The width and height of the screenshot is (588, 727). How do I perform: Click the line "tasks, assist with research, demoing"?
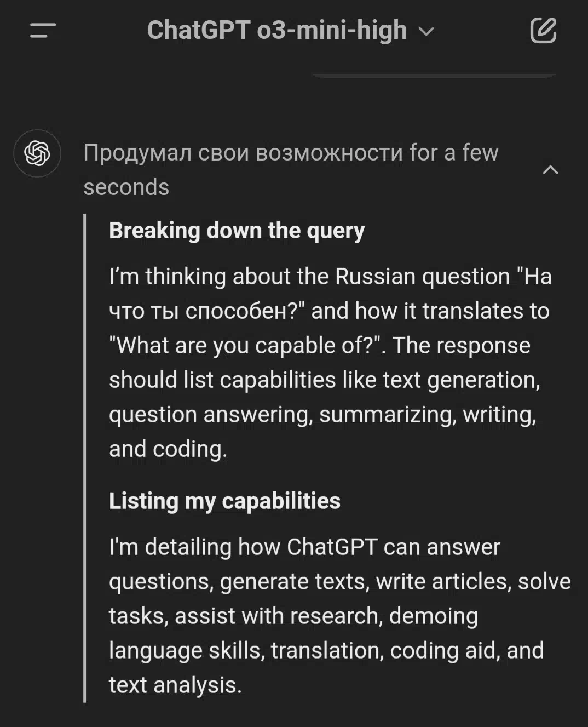click(293, 616)
